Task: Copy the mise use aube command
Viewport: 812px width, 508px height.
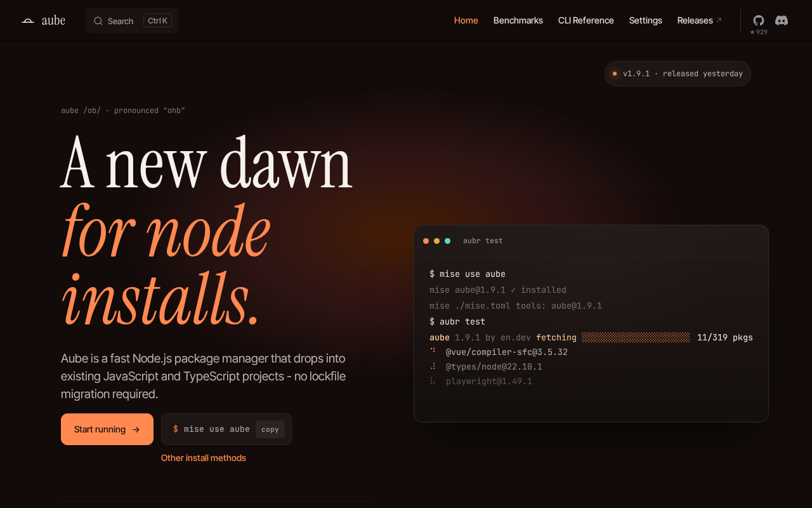Action: pyautogui.click(x=270, y=429)
